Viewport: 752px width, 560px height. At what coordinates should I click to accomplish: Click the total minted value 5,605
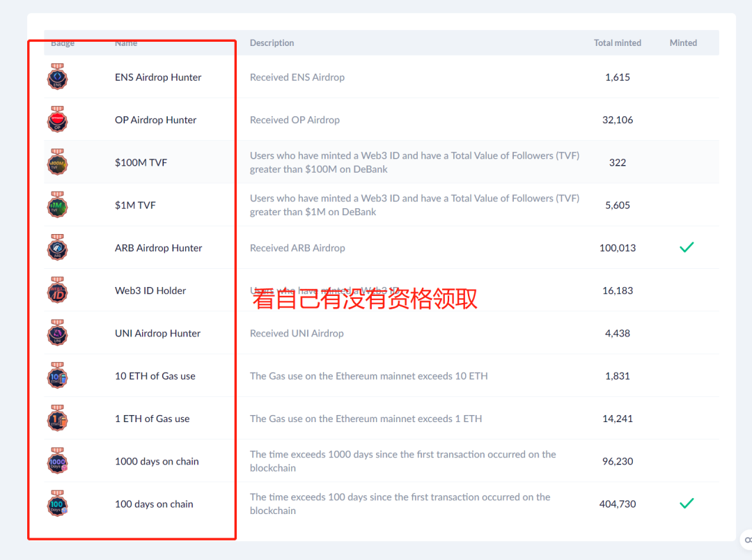[617, 205]
